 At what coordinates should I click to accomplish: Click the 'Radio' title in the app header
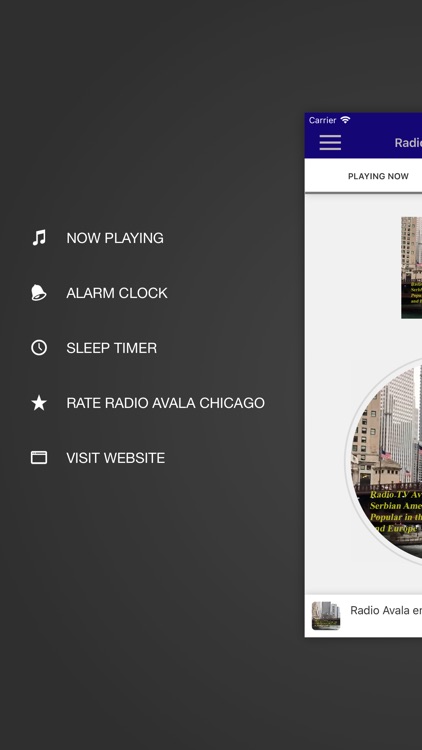coord(408,143)
